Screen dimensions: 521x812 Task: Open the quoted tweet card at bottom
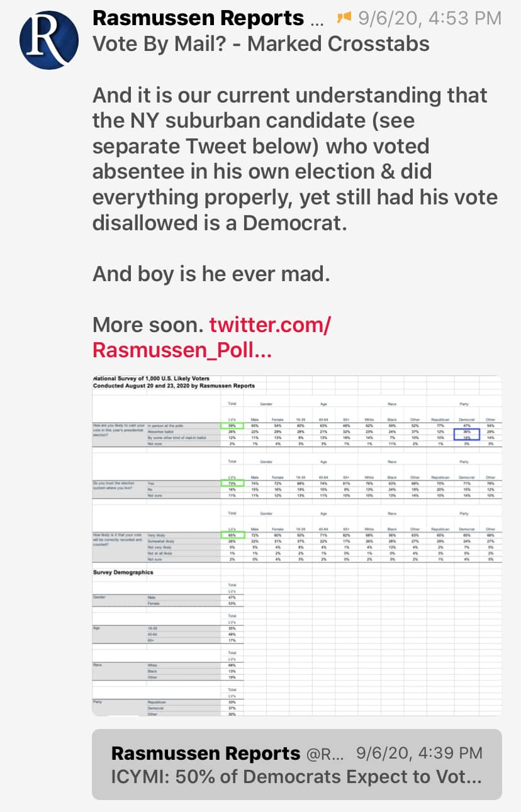click(297, 764)
